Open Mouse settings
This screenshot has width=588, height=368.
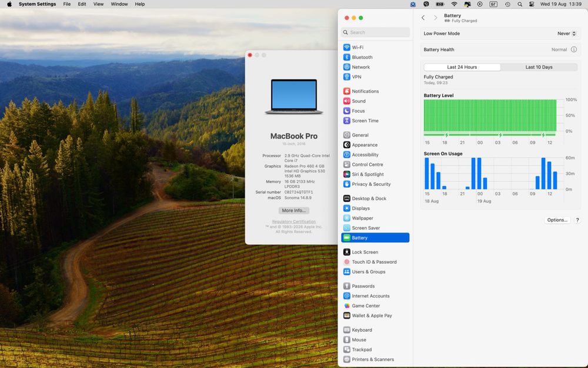pyautogui.click(x=375, y=340)
